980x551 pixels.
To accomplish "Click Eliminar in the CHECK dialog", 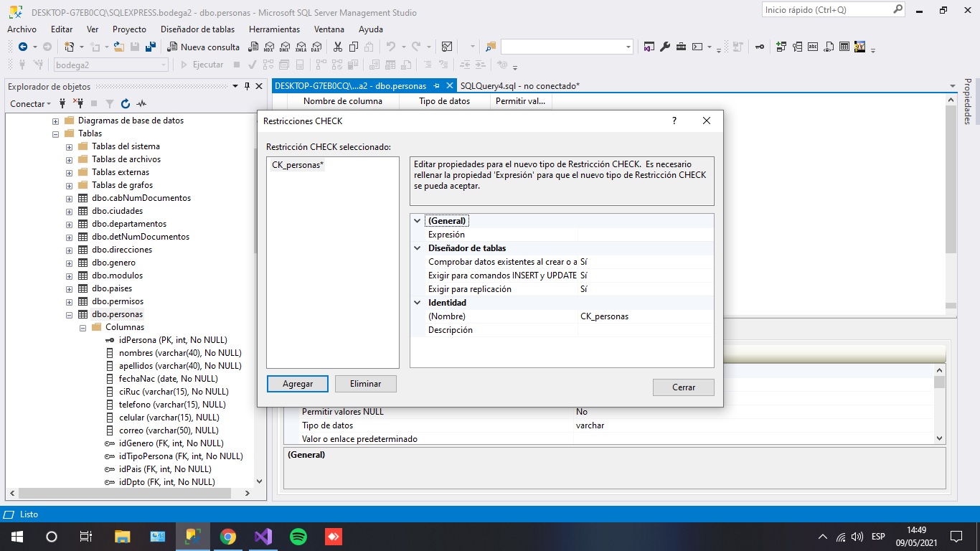I will point(366,384).
